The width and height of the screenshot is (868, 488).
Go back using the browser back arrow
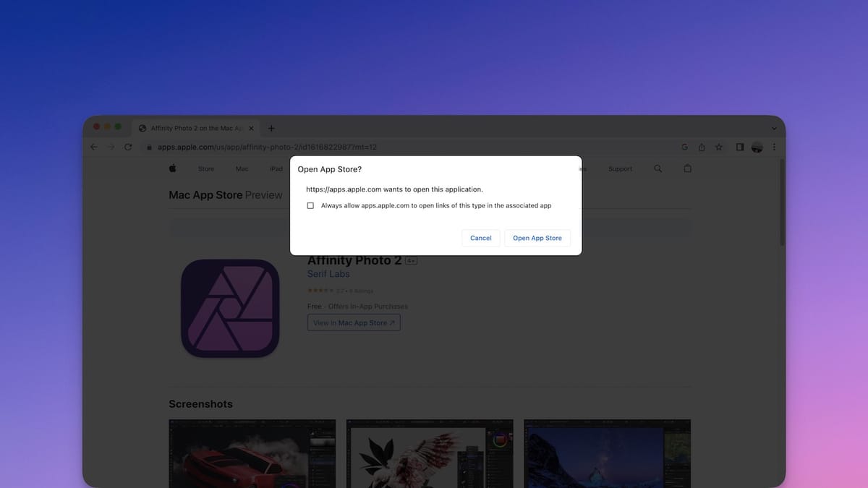point(94,147)
